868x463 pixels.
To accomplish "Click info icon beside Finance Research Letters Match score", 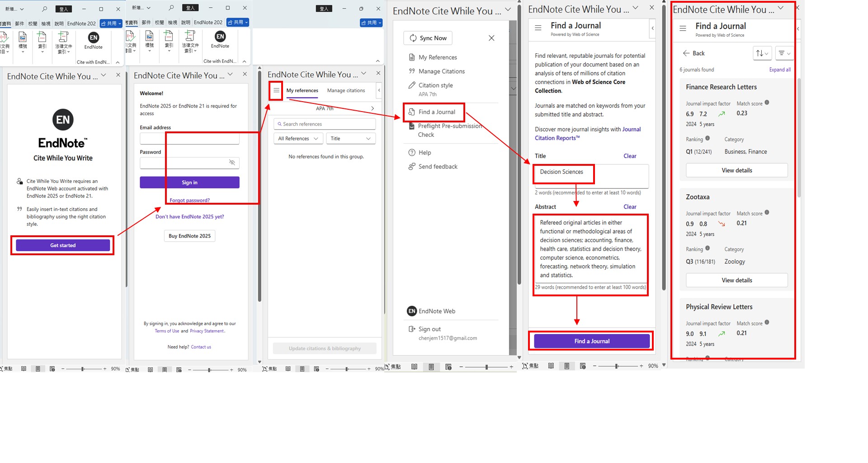I will (x=767, y=103).
